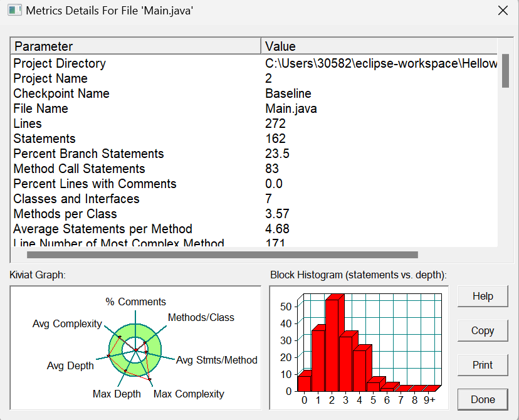Close the dialog with Done
This screenshot has width=519, height=420.
pyautogui.click(x=483, y=399)
